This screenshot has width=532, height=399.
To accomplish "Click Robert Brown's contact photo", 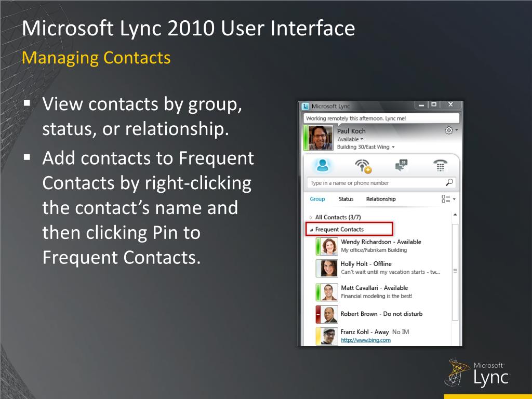I will click(x=329, y=314).
